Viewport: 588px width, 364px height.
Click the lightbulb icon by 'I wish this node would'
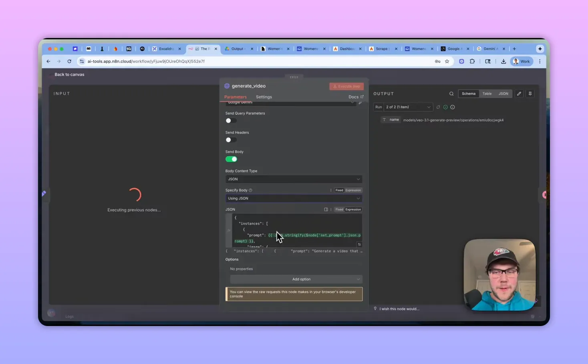375,309
